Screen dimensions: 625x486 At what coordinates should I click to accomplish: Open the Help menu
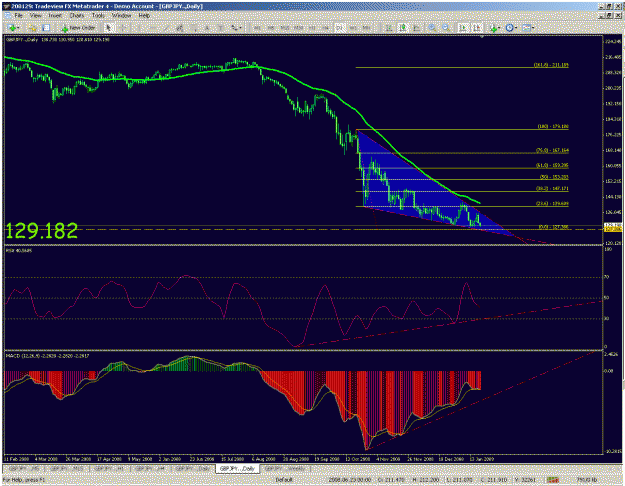144,16
